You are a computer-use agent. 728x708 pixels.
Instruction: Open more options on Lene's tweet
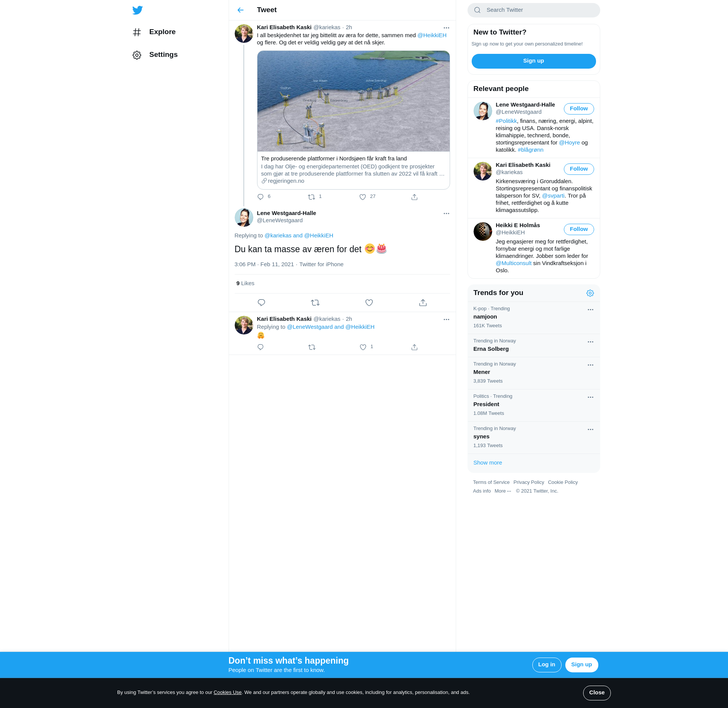(x=446, y=213)
